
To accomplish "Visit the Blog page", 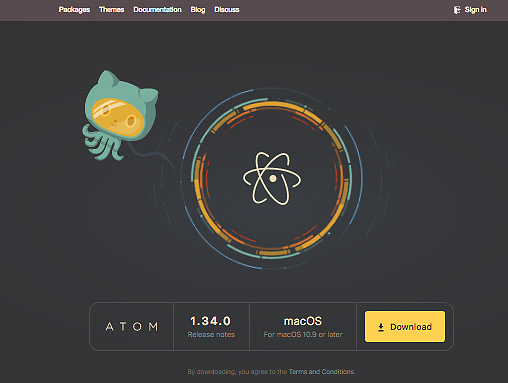I will 198,10.
